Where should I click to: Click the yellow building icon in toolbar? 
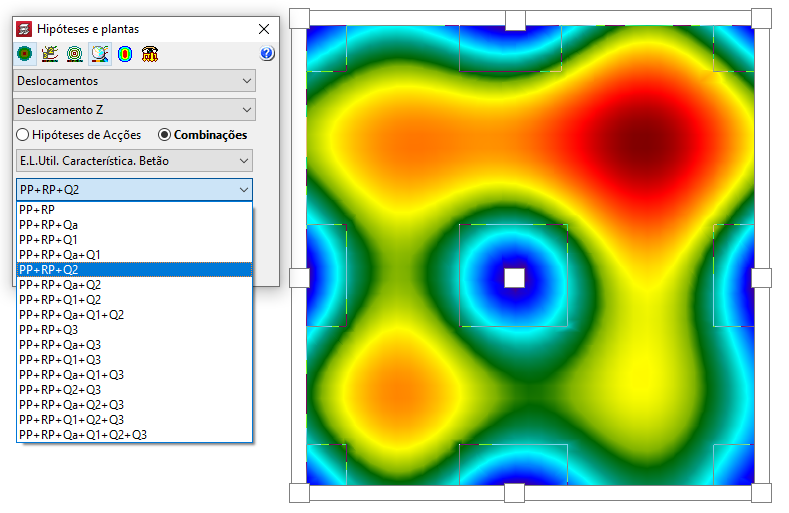coord(149,54)
